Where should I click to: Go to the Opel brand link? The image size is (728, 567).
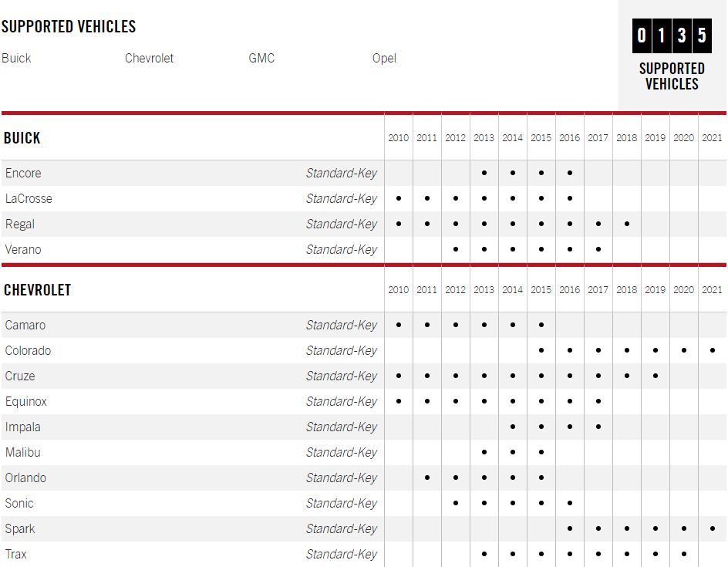pos(384,59)
